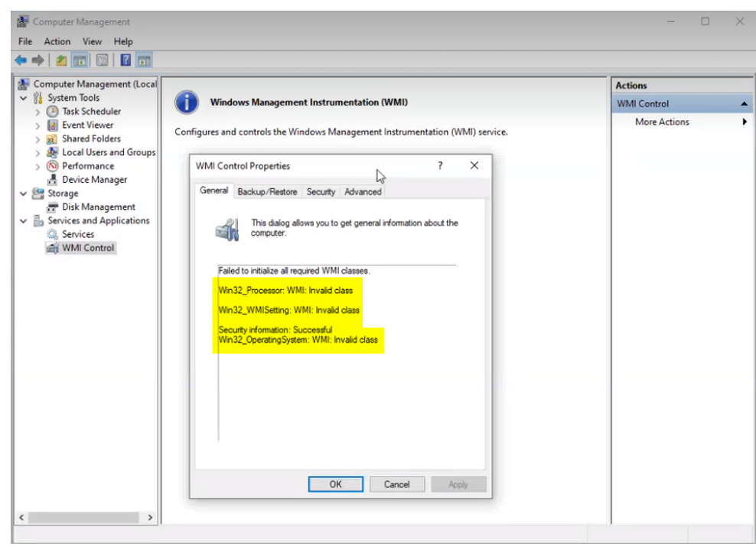Click the "WMI Control Properties" dialog title
The image size is (756, 550).
[243, 166]
